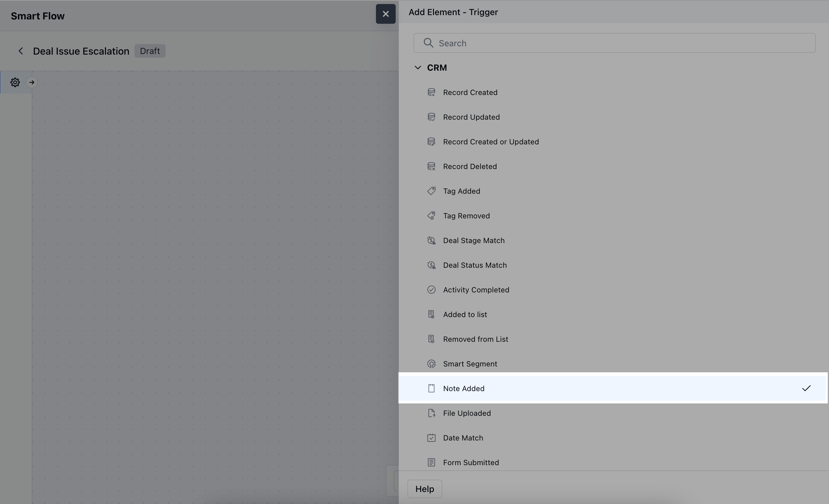Screen dimensions: 829x504
Task: Collapse the CRM section chevron
Action: pyautogui.click(x=418, y=68)
